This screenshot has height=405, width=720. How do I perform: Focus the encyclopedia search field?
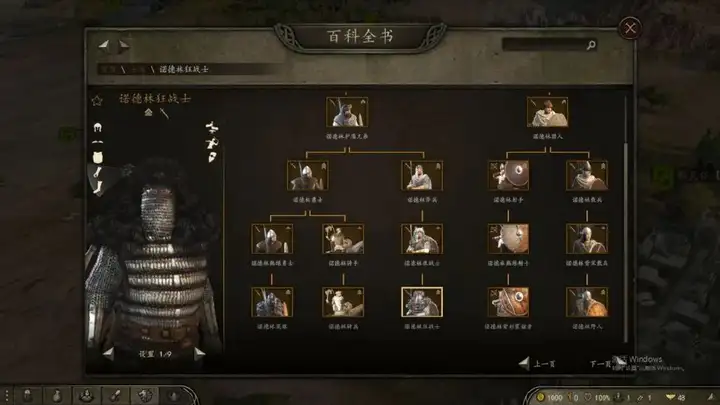544,45
